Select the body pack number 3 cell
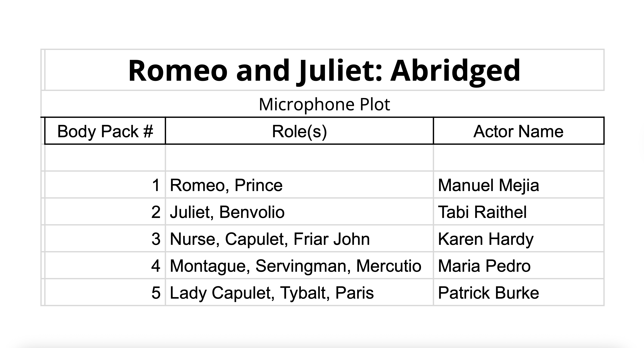Image resolution: width=644 pixels, height=348 pixels. [105, 239]
